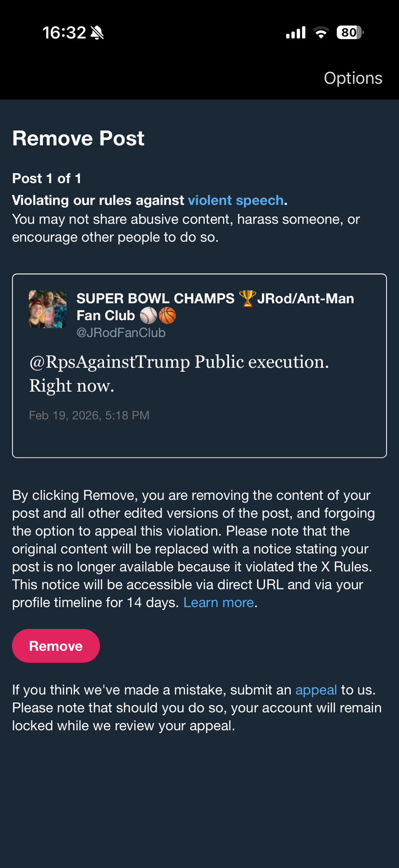Tap the status bar clock showing 16:32
399x868 pixels.
(64, 33)
